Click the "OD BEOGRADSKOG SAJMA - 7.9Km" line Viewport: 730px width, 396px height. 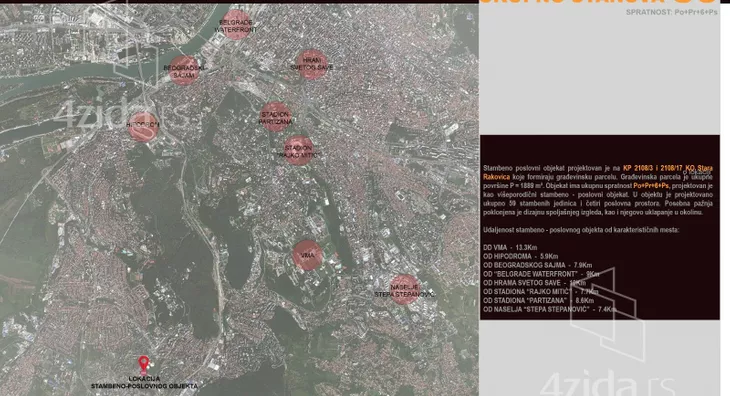(538, 265)
